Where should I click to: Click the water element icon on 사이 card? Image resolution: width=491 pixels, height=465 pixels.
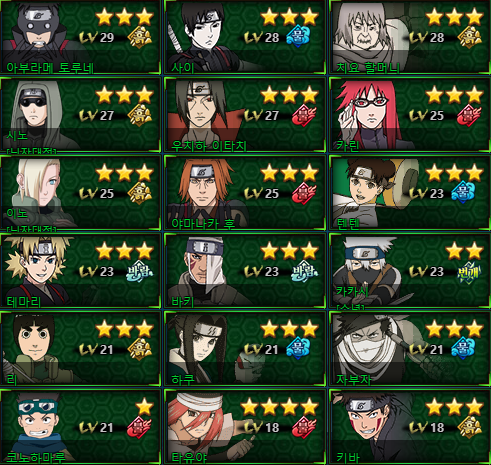pyautogui.click(x=298, y=37)
